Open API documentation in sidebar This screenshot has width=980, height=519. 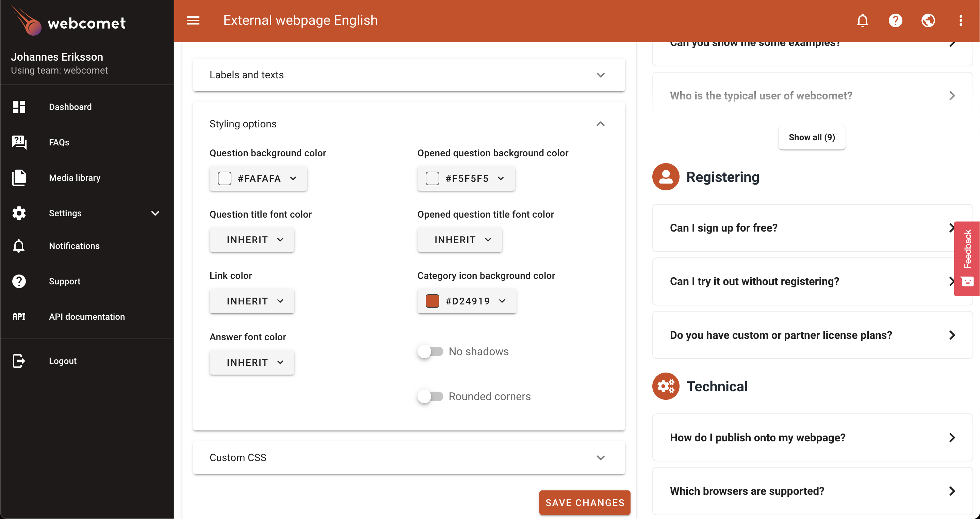(87, 317)
